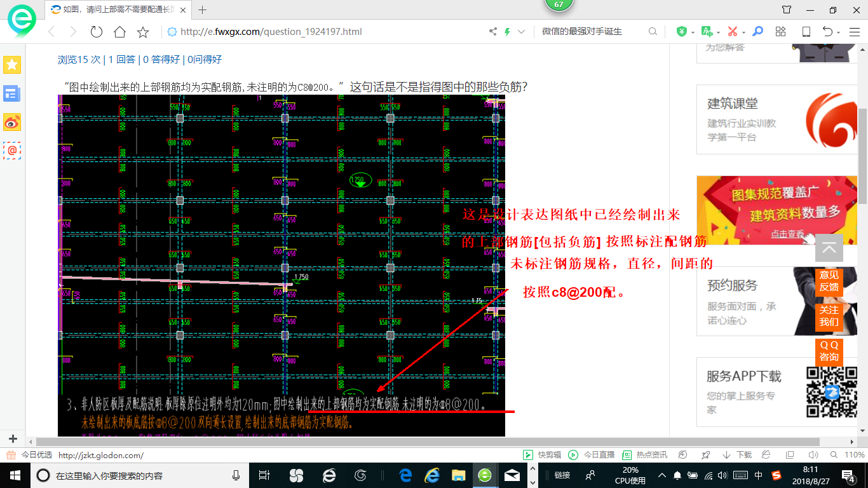Open the Windows notification center
This screenshot has width=868, height=488.
850,475
